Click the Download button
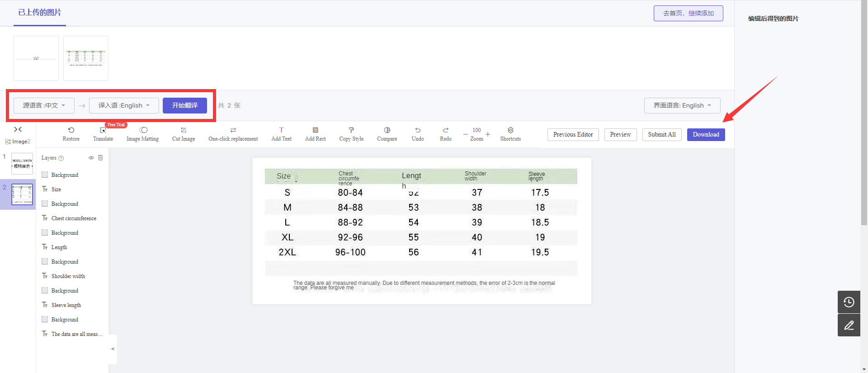The width and height of the screenshot is (868, 373). pyautogui.click(x=706, y=135)
